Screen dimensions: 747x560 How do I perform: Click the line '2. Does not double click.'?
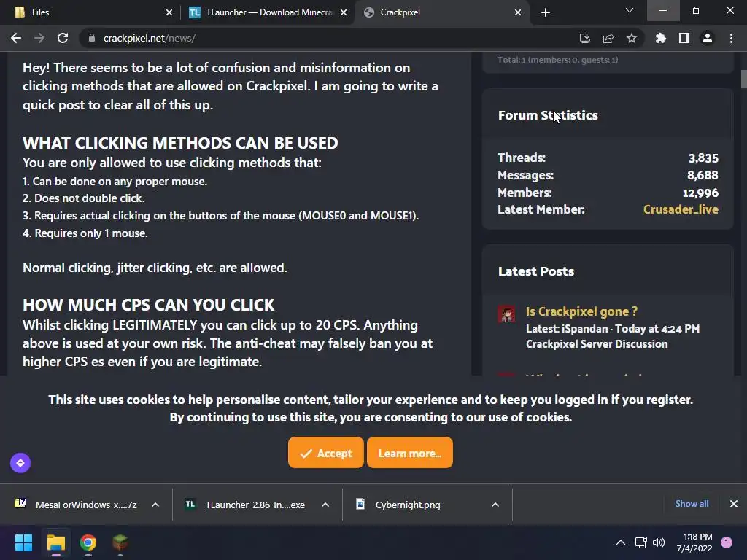point(84,198)
